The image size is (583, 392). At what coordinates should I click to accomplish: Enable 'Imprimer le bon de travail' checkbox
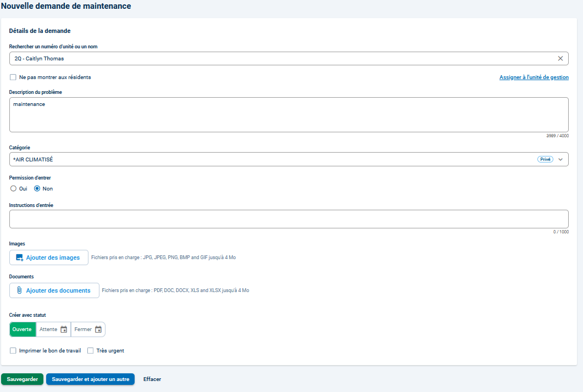[13, 351]
